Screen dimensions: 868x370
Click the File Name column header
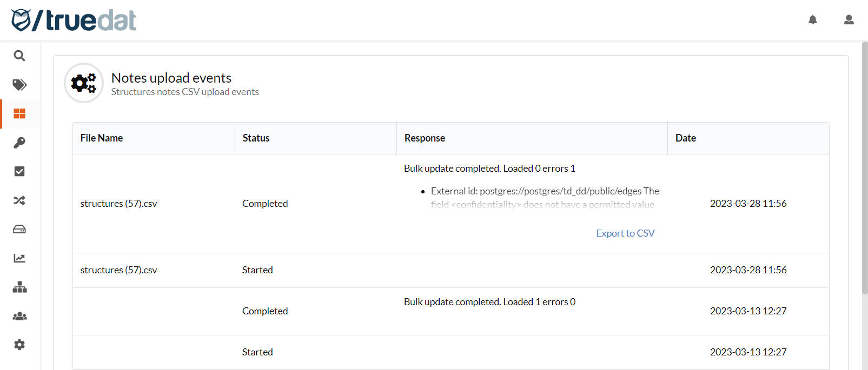coord(101,138)
